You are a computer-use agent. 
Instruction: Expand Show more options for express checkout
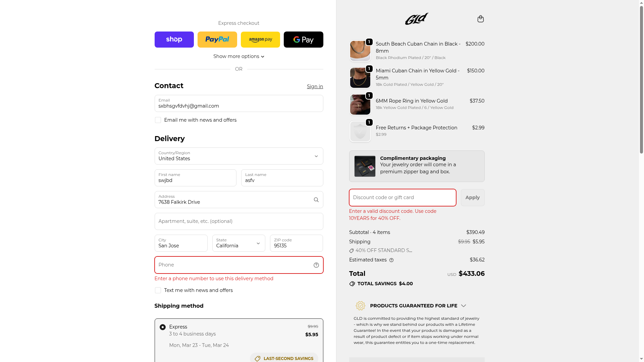click(238, 56)
